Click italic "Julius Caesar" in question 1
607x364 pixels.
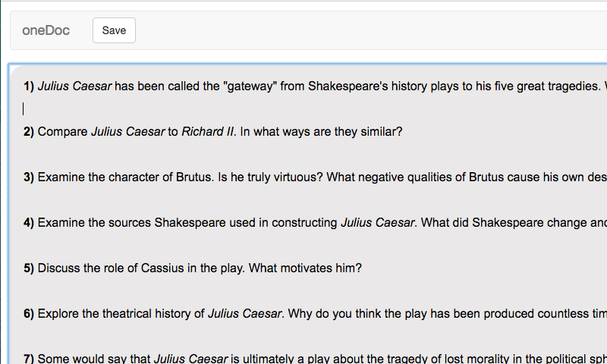74,86
